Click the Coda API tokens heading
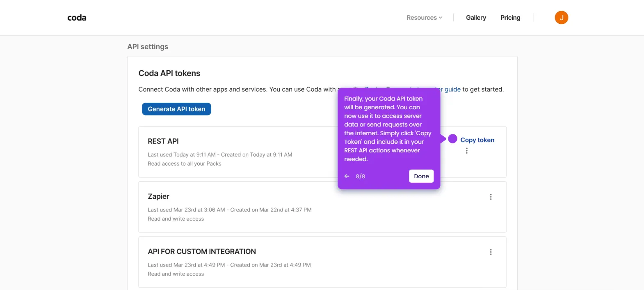This screenshot has width=644, height=290. pyautogui.click(x=169, y=73)
